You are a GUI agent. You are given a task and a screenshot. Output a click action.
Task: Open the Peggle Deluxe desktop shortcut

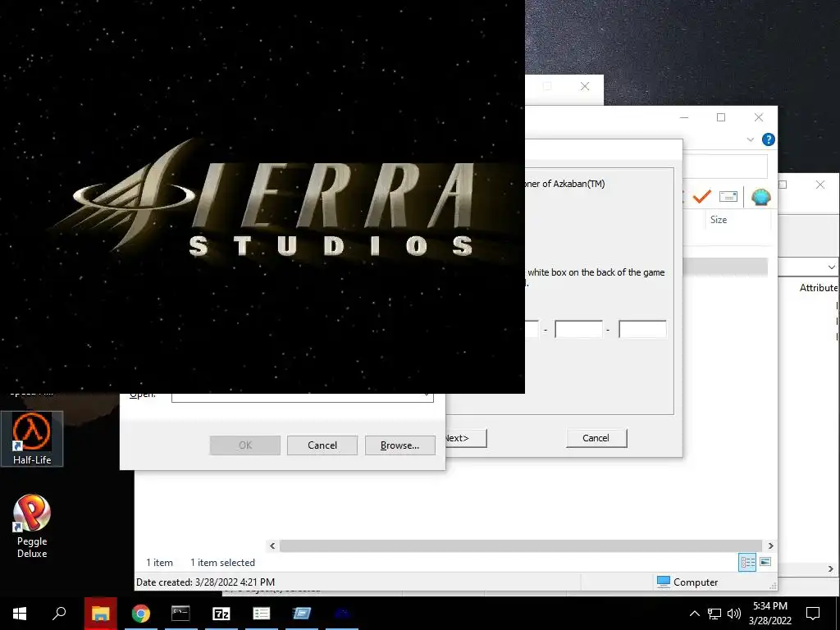point(32,526)
